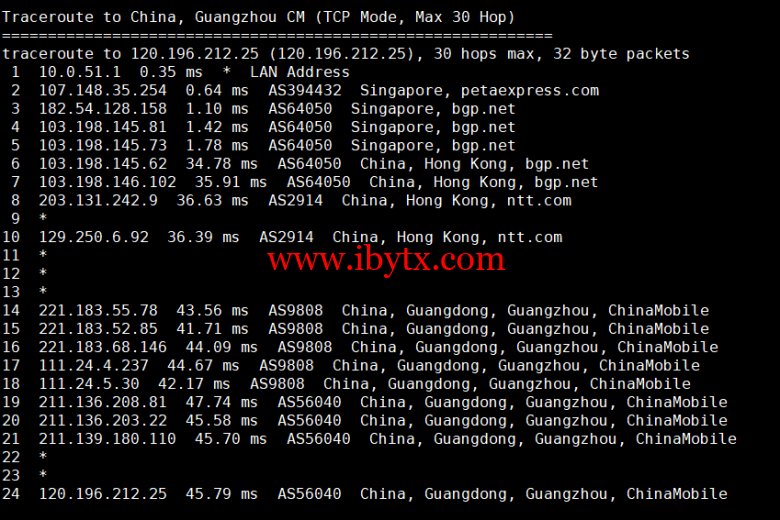This screenshot has width=780, height=520.
Task: Click the 45.79 ms latency on hop 24
Action: 221,494
